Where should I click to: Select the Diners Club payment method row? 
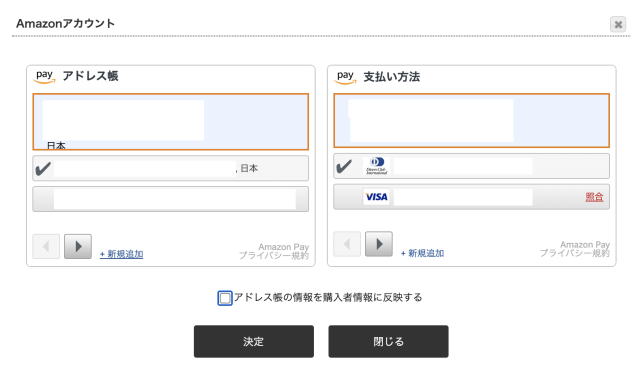(471, 166)
